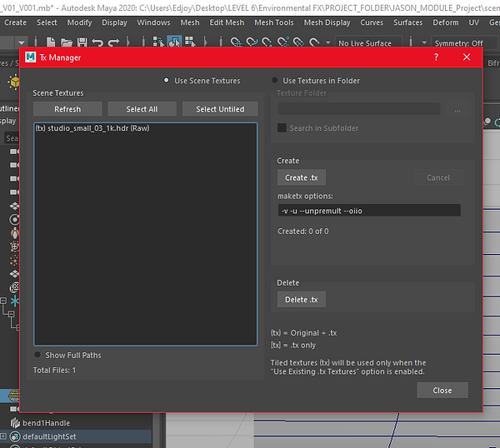Select Use Scene Textures radio option
500x448 pixels.
click(166, 80)
